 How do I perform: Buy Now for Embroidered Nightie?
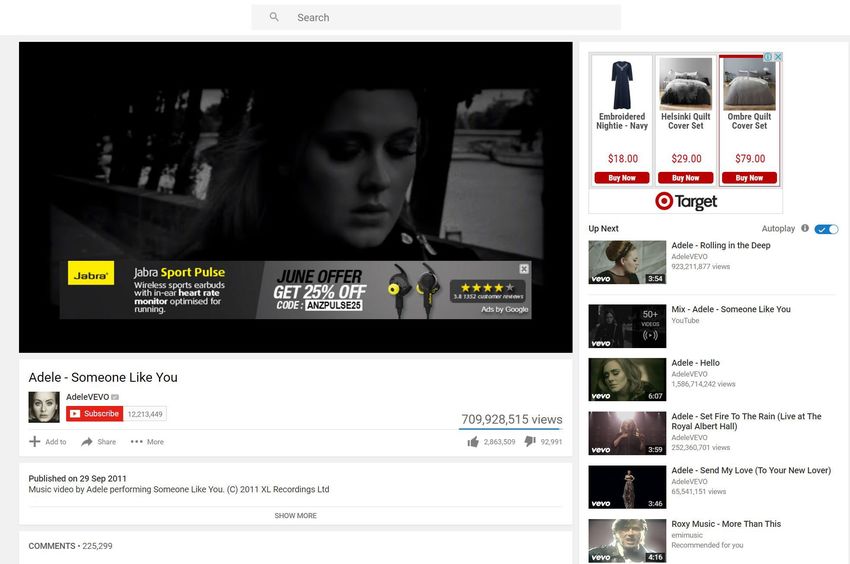[622, 178]
